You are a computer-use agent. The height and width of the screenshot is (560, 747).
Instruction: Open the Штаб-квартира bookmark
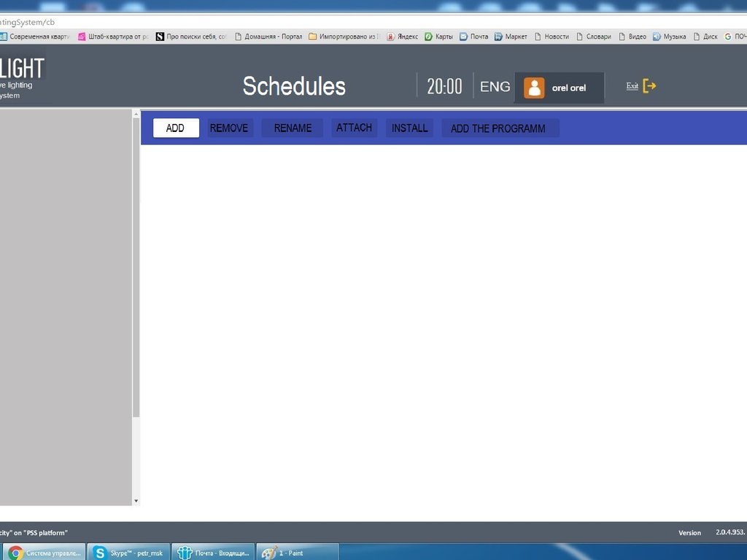click(x=113, y=36)
